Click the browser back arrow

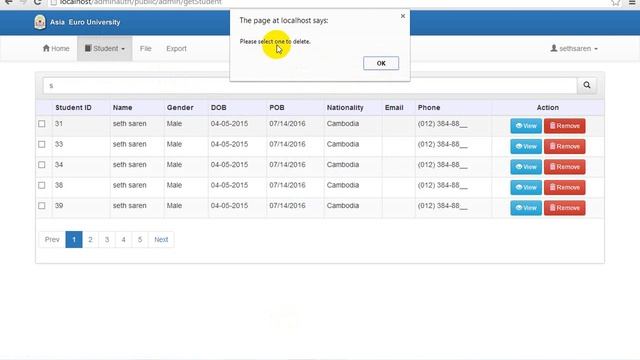coord(8,2)
